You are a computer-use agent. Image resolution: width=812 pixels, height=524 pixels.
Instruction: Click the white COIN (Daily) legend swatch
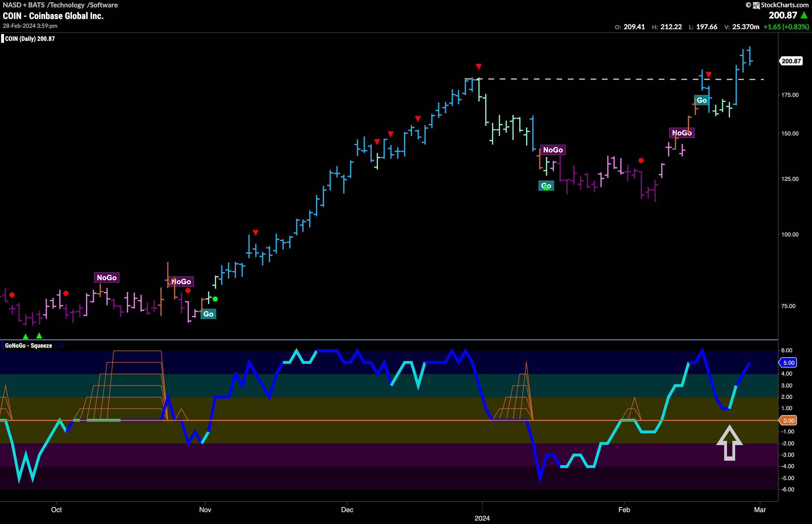2,39
